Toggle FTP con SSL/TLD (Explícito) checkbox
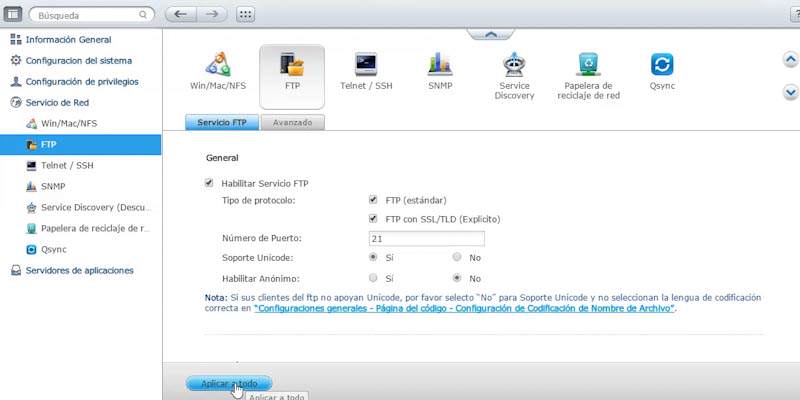Image resolution: width=800 pixels, height=400 pixels. click(x=373, y=218)
